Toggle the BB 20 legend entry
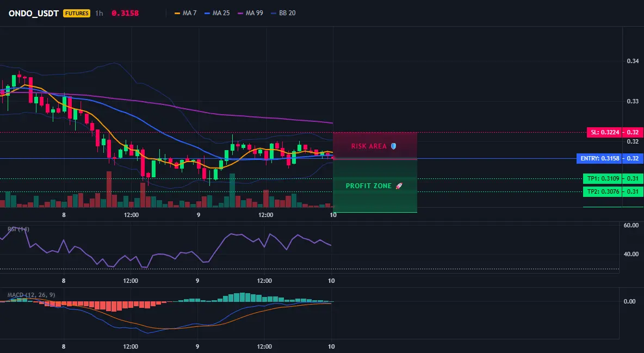The image size is (644, 353). point(283,13)
